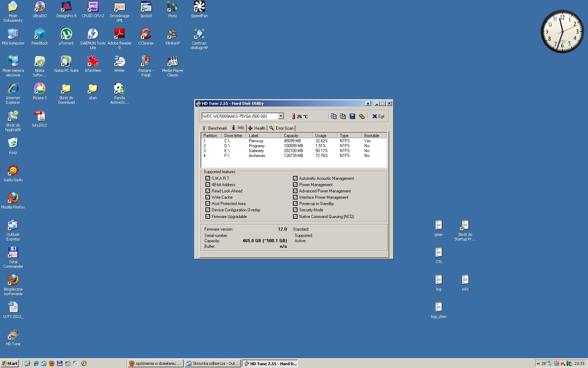The image size is (588, 368).
Task: Switch to the Firefox opóźnienia taskbar window
Action: click(155, 363)
